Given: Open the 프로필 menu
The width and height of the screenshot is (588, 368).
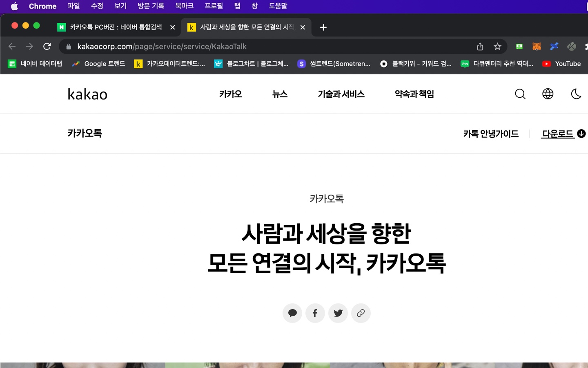Looking at the screenshot, I should (214, 6).
